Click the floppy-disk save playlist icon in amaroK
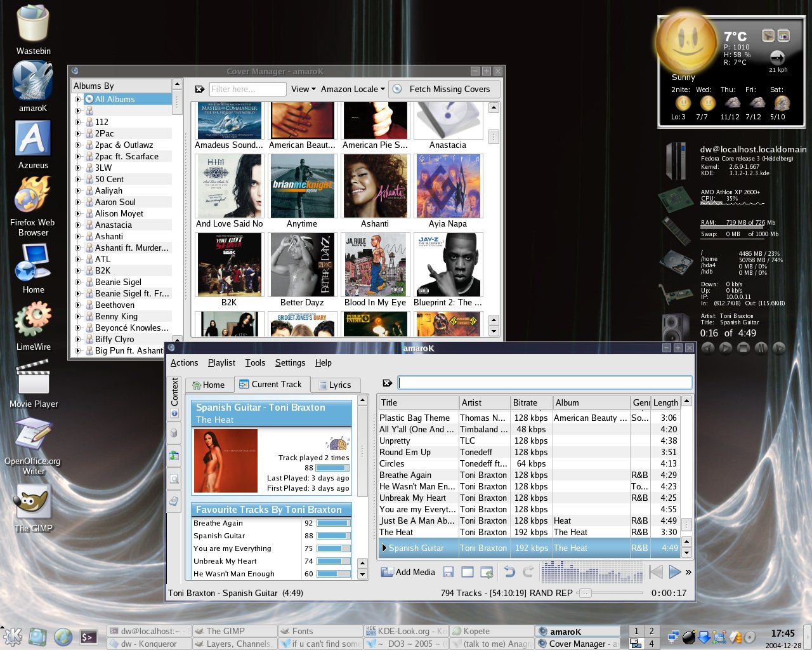 tap(449, 572)
